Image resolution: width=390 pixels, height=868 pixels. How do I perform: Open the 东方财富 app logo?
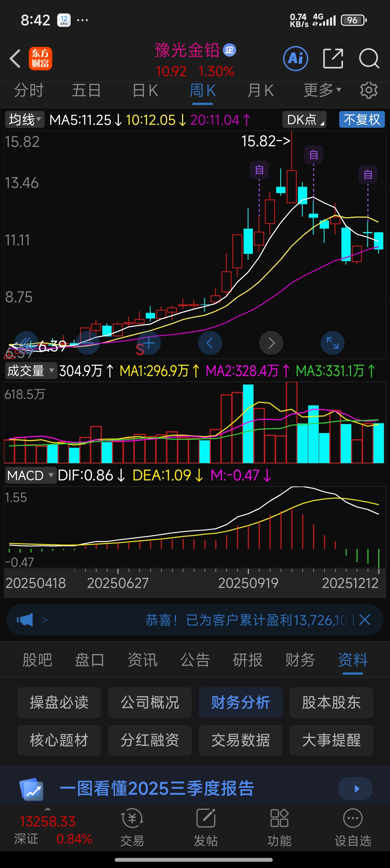[x=40, y=59]
